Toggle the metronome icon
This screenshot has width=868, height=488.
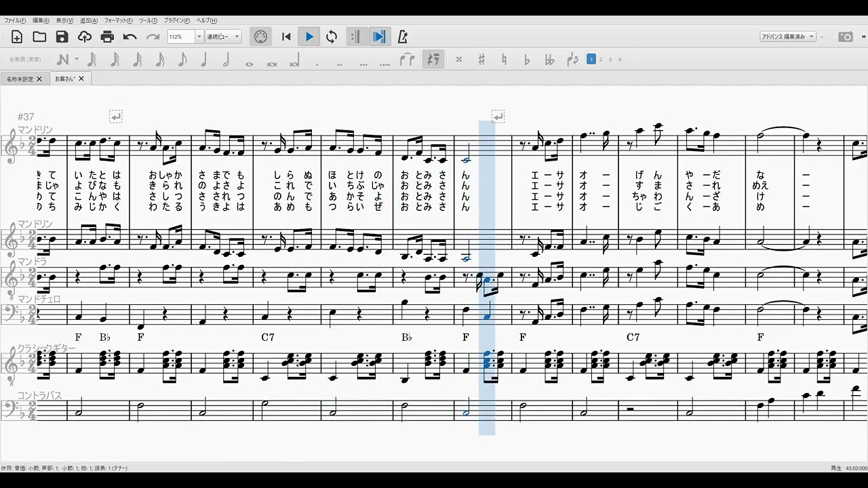403,37
